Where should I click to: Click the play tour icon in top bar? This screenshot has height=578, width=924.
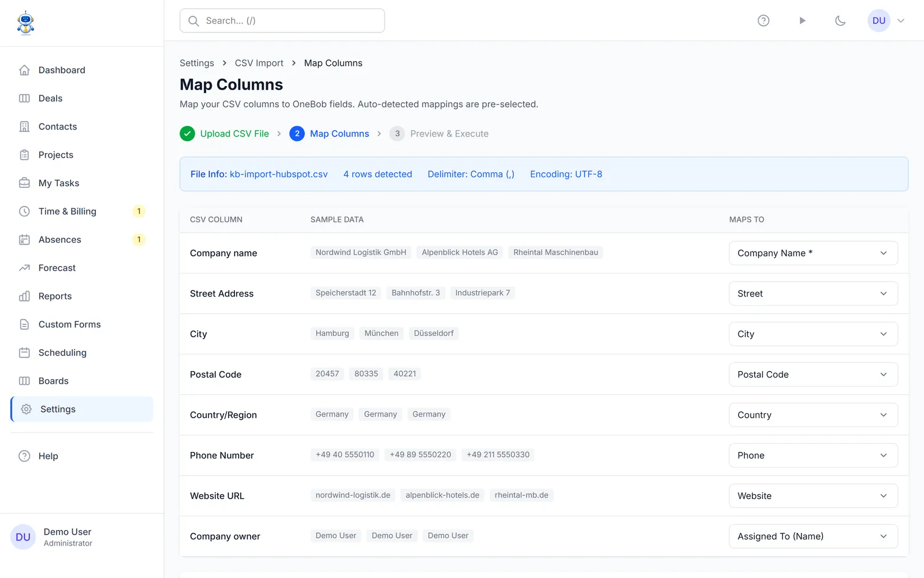[802, 21]
